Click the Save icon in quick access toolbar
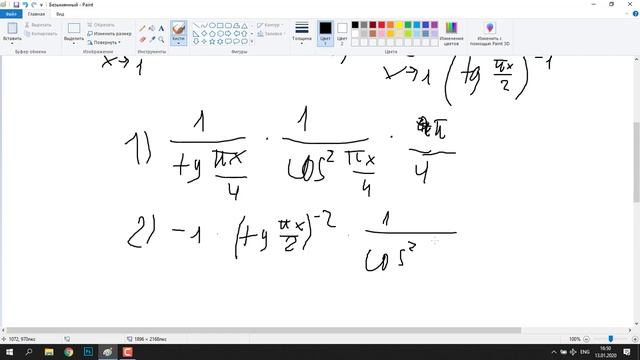Viewport: 640px width, 360px height. (16, 4)
